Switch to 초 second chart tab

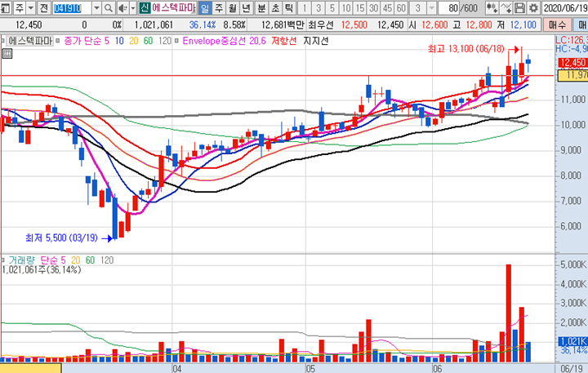[x=275, y=7]
